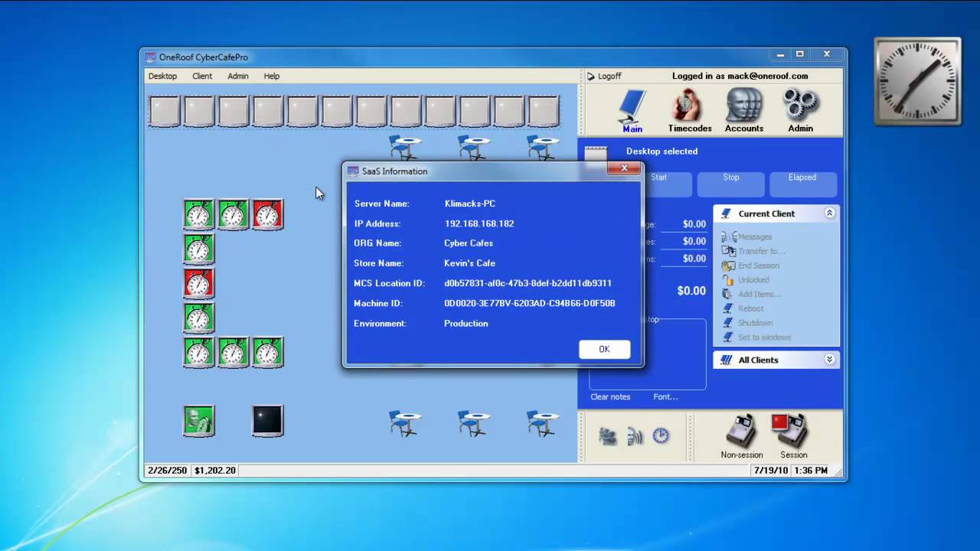Click Set to windows item
The width and height of the screenshot is (980, 551).
click(x=756, y=337)
